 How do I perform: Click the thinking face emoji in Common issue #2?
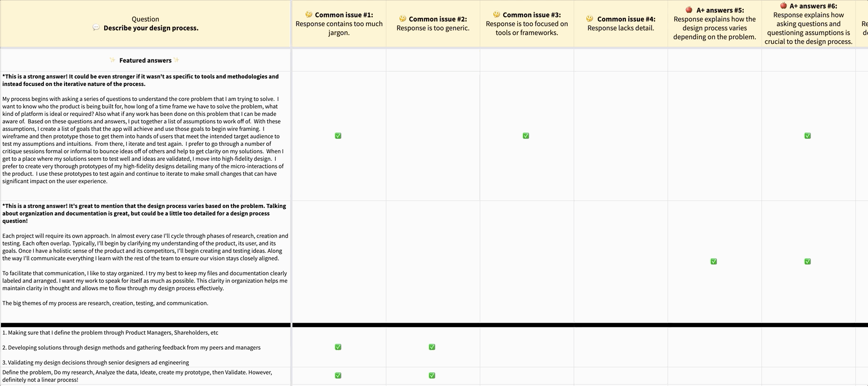[403, 19]
